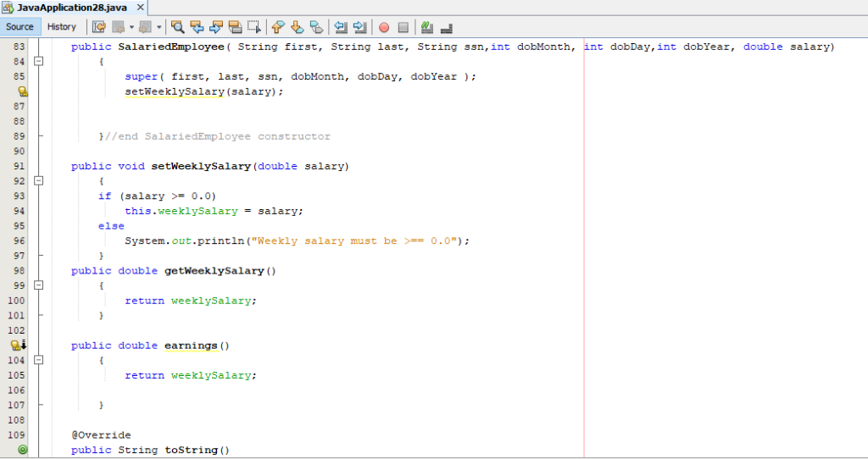Click line number 83 in the gutter
The height and width of the screenshot is (459, 868).
19,47
